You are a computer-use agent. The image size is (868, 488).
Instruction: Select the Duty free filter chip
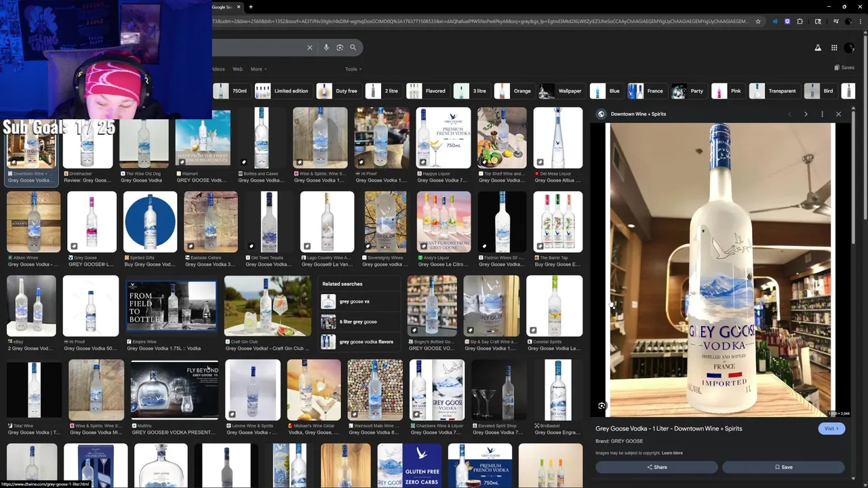[338, 91]
